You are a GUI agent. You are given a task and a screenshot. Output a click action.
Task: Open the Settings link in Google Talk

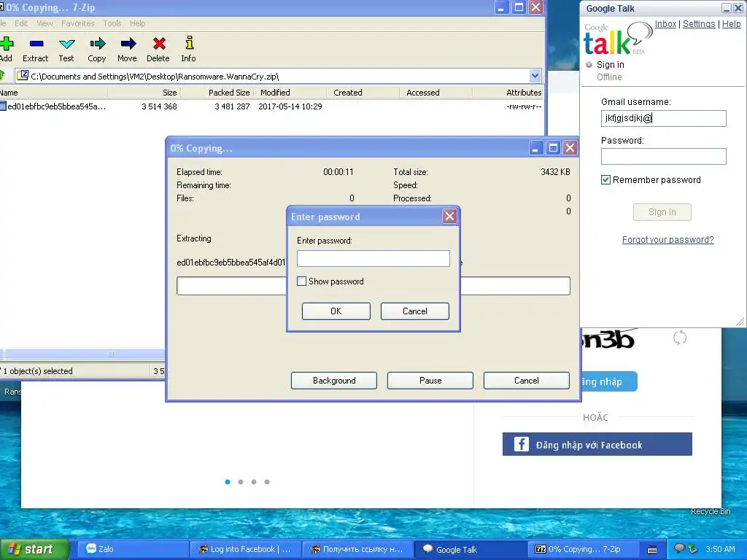[698, 24]
